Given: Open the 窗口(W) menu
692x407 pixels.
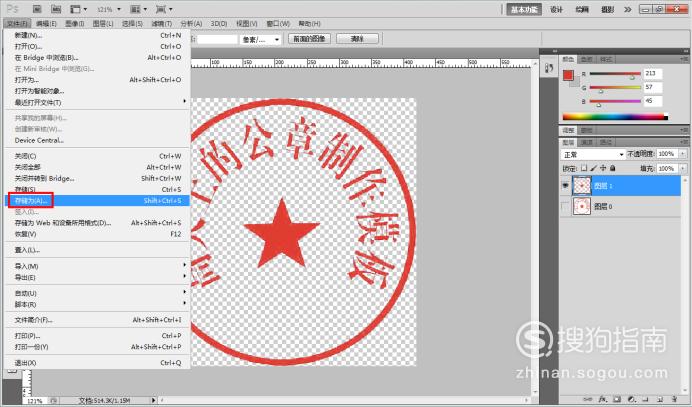Looking at the screenshot, I should point(278,23).
